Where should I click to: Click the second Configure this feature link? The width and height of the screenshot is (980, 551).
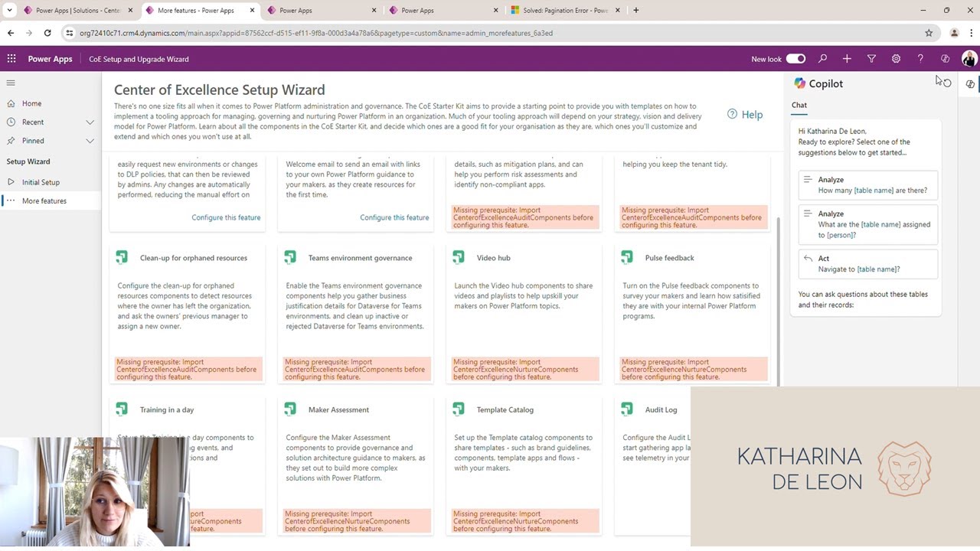[394, 217]
